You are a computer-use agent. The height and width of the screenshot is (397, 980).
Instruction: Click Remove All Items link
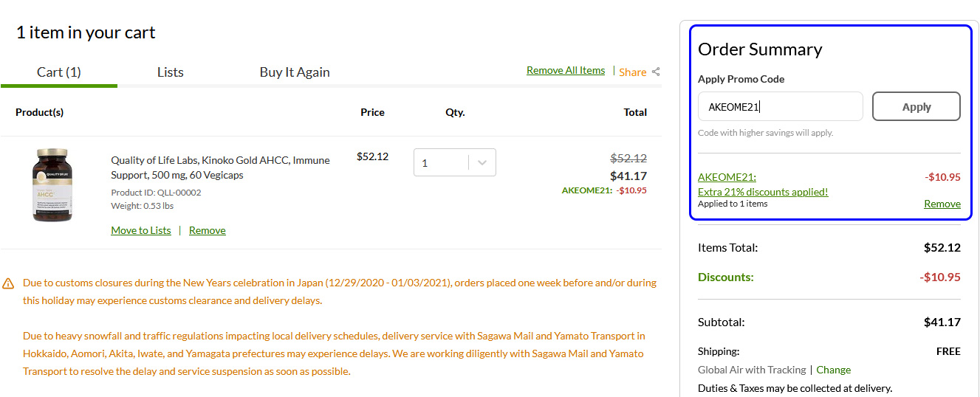[x=566, y=70]
